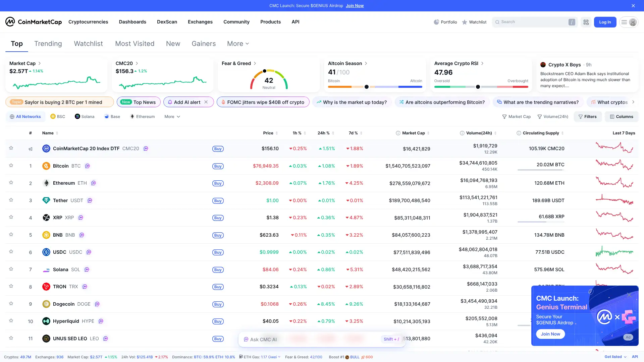The image size is (644, 362).
Task: Click the CoinMarketCap logo
Action: (x=34, y=22)
